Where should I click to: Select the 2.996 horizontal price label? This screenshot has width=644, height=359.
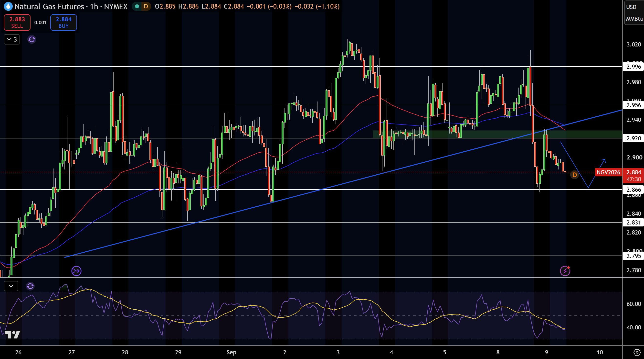tap(633, 67)
